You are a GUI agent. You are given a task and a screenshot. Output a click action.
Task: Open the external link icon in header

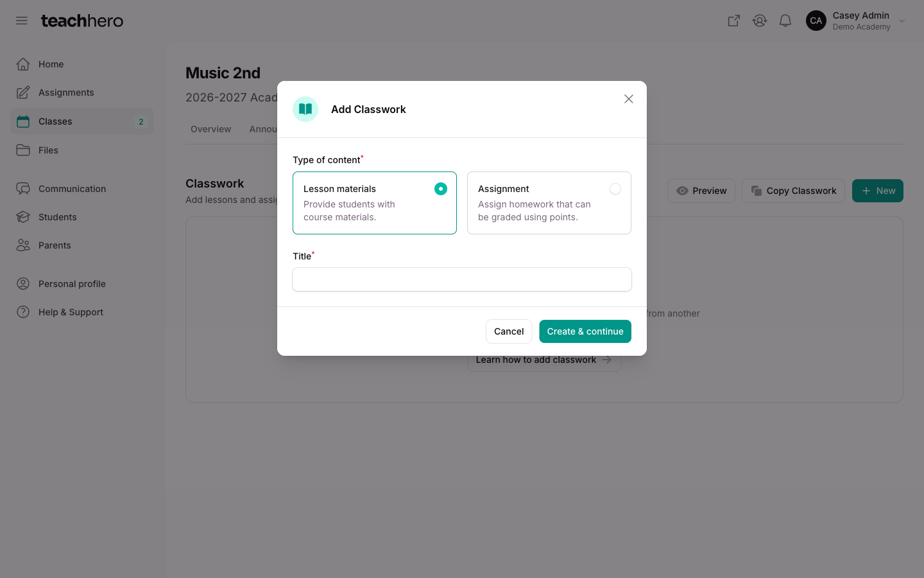tap(734, 21)
